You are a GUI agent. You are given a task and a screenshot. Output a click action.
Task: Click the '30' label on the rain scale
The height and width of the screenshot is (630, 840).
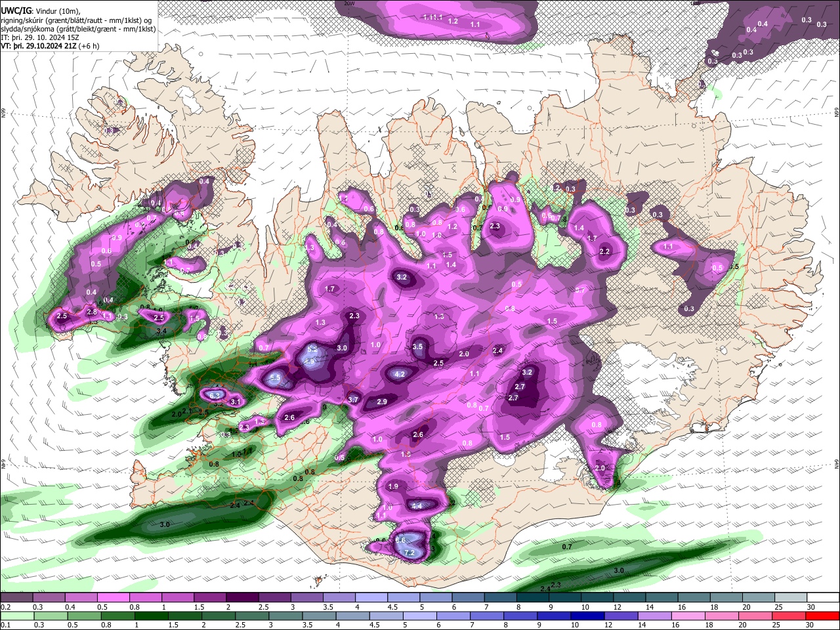point(811,625)
